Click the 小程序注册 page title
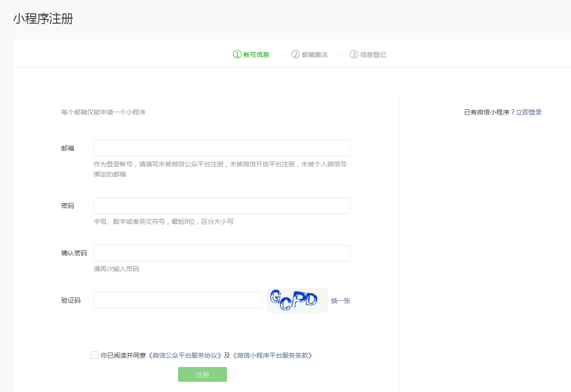This screenshot has width=571, height=392. pyautogui.click(x=43, y=19)
